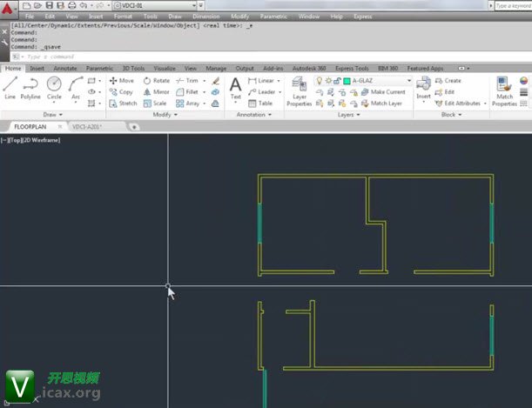Expand the Draw panel

[x=53, y=115]
